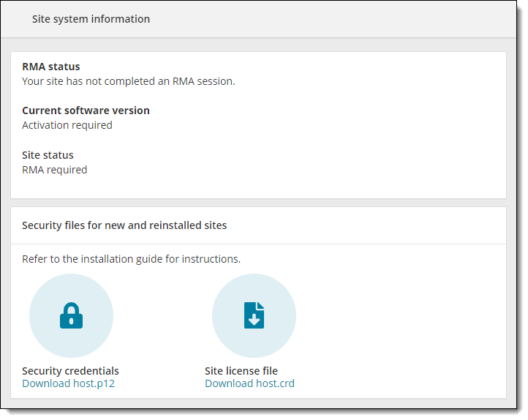This screenshot has width=528, height=420.
Task: Select the Security credentials label
Action: tap(70, 371)
